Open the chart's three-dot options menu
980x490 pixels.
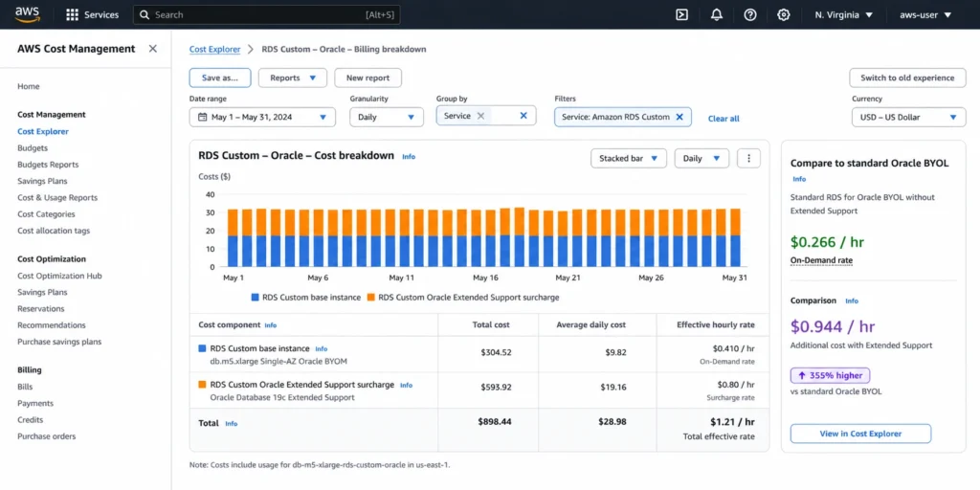pyautogui.click(x=748, y=158)
